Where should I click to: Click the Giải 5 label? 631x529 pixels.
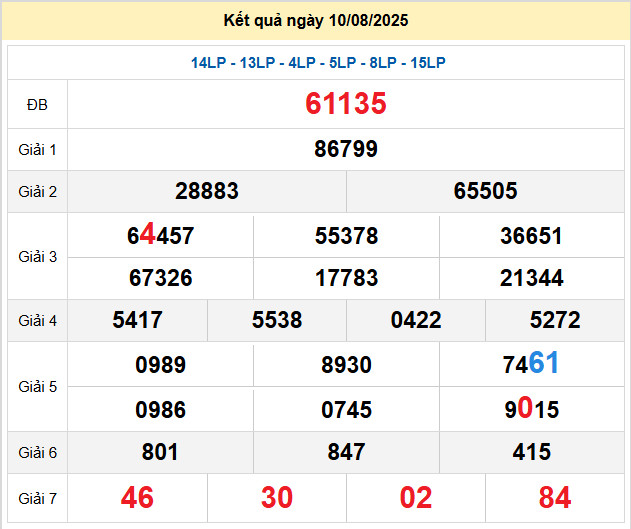[37, 387]
